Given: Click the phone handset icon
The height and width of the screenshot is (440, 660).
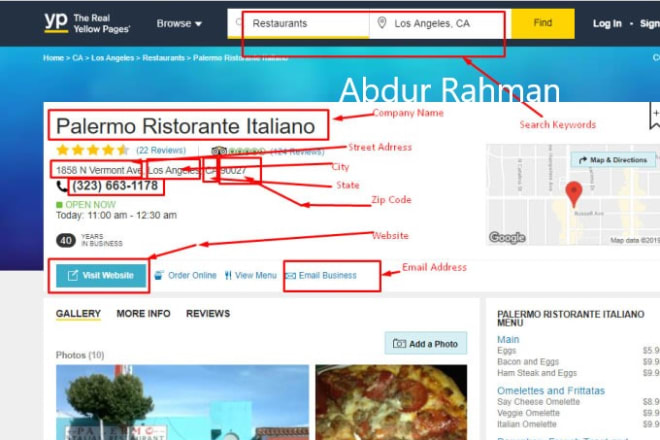Looking at the screenshot, I should point(61,186).
